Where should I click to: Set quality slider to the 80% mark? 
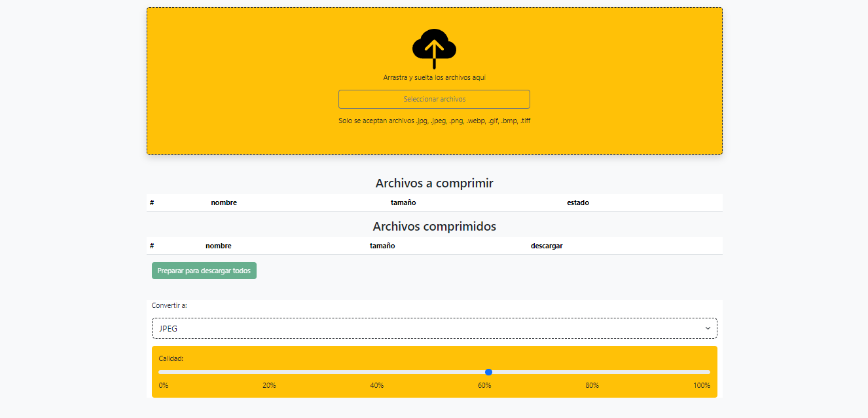(x=599, y=372)
